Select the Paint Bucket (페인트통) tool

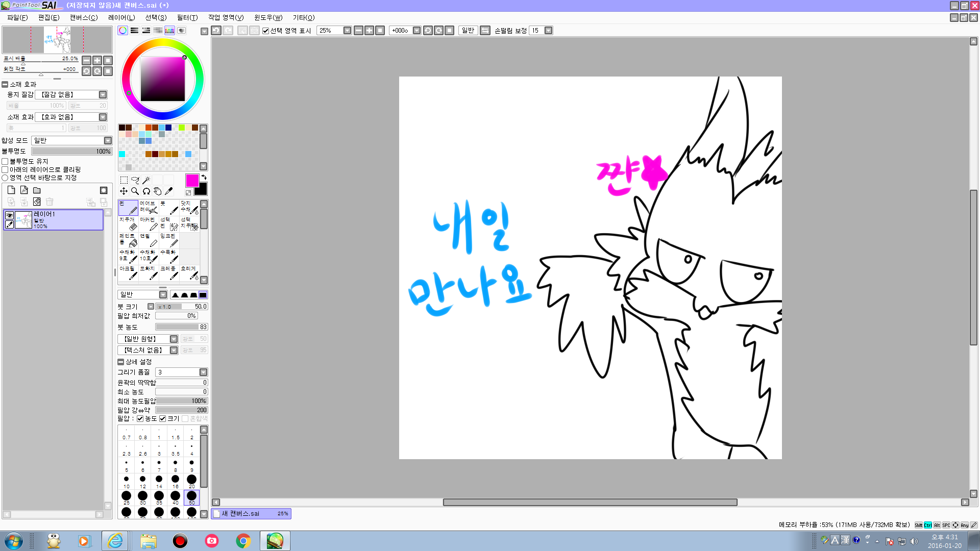click(128, 240)
